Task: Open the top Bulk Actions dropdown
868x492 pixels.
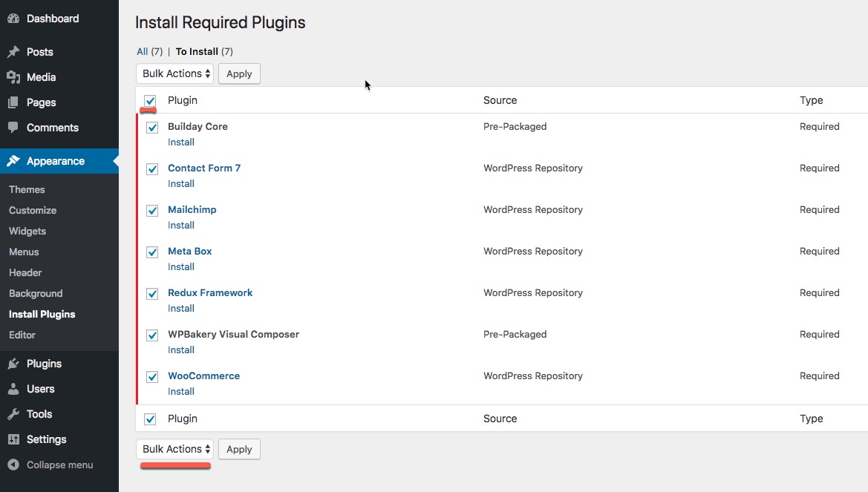Action: pyautogui.click(x=175, y=73)
